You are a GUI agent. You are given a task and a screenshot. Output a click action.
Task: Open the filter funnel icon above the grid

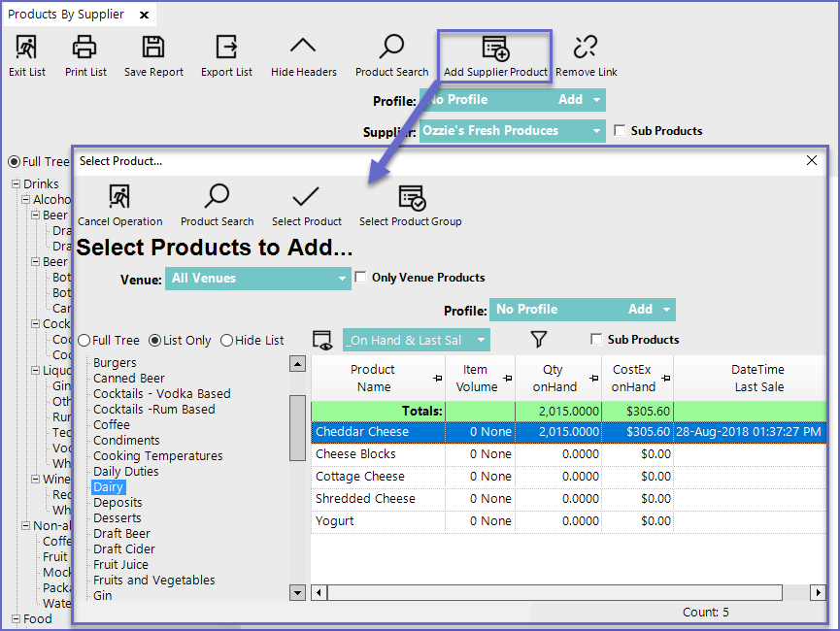pos(539,340)
